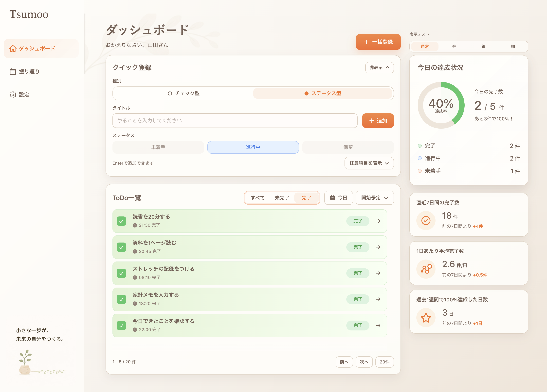This screenshot has height=392, width=547.
Task: Open 完了 status badge of 家計メモを入力する
Action: click(x=358, y=299)
